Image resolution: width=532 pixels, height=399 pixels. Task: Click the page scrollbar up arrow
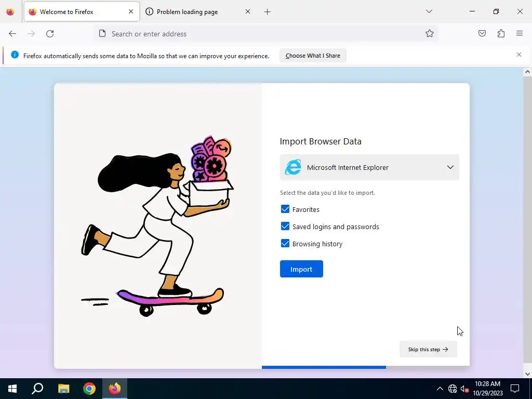[x=527, y=72]
